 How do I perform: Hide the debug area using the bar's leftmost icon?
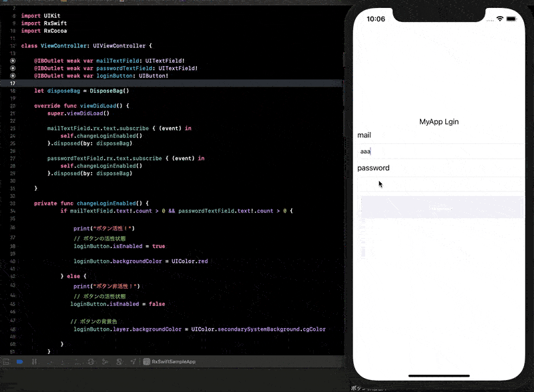click(6, 362)
